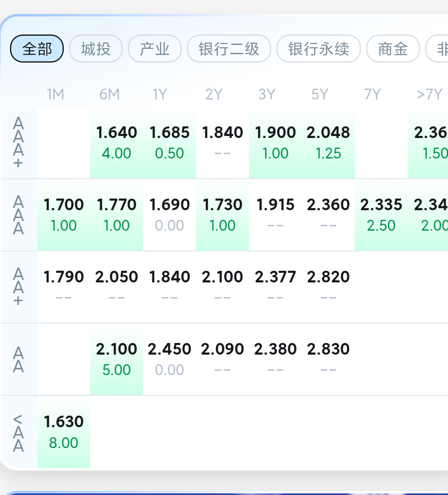Image resolution: width=448 pixels, height=495 pixels.
Task: Open the 1.630 yield cell
Action: click(64, 432)
